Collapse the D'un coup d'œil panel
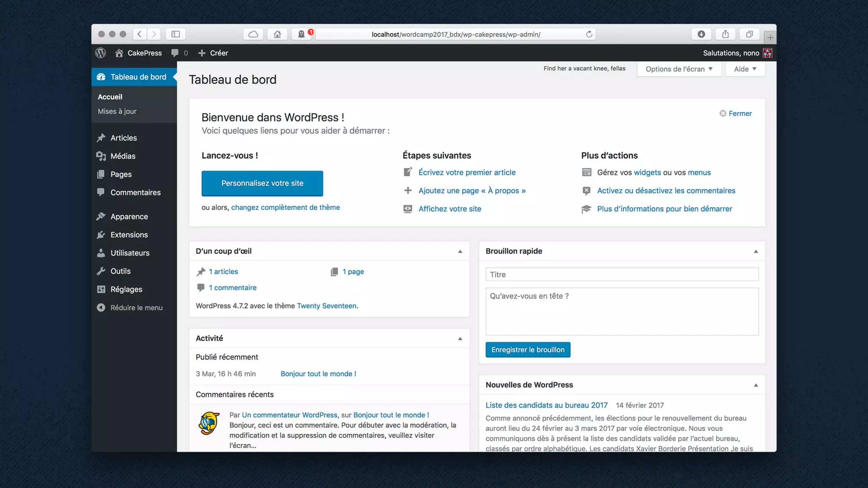 (460, 252)
